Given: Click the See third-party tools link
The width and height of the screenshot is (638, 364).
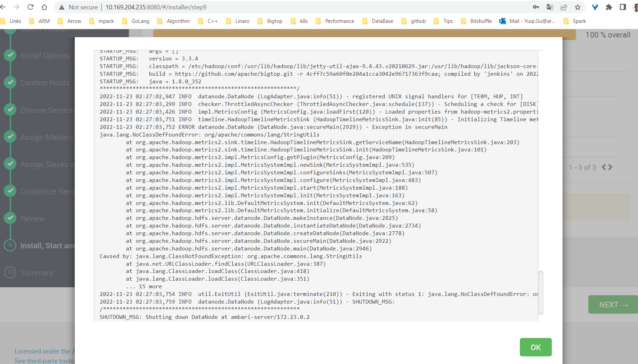Looking at the screenshot, I should click(x=44, y=361).
